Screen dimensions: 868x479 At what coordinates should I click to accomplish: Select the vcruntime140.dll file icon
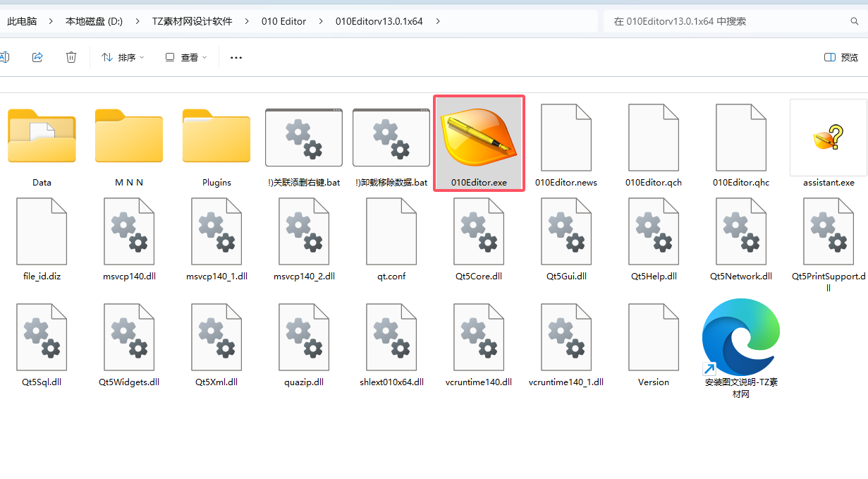tap(479, 336)
